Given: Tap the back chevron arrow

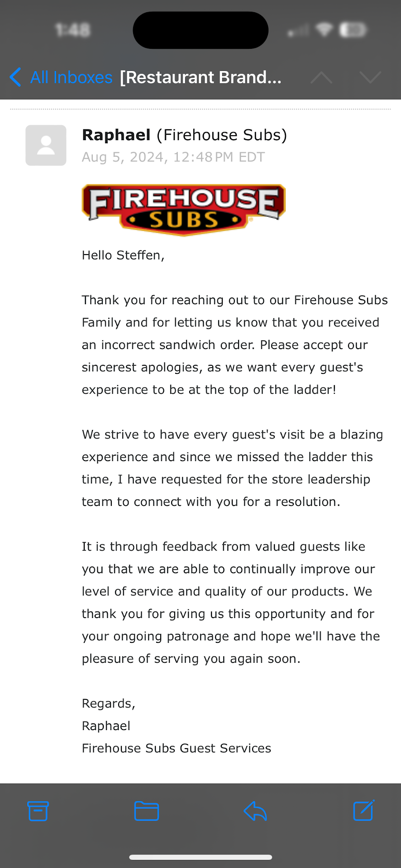Looking at the screenshot, I should pyautogui.click(x=15, y=77).
